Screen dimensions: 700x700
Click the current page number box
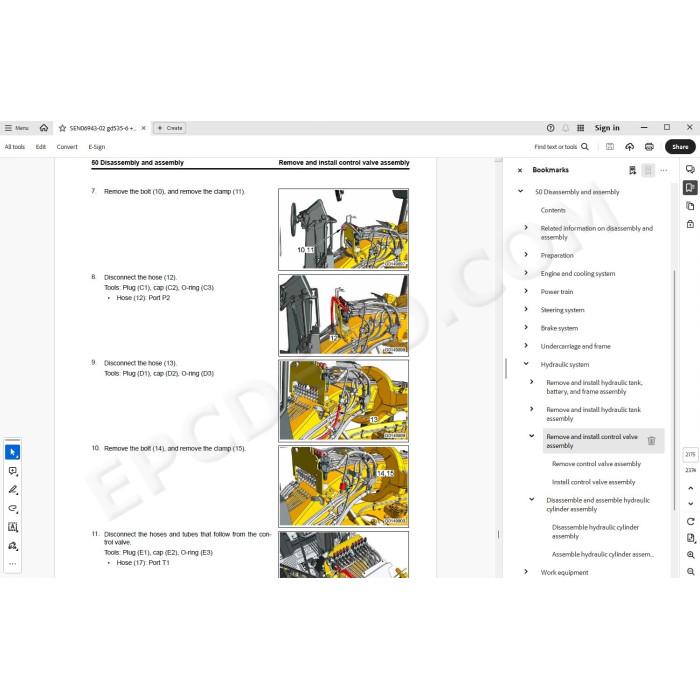(690, 454)
